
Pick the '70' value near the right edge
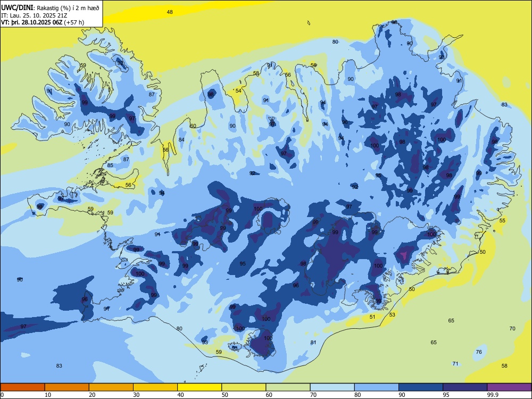[x=512, y=328]
